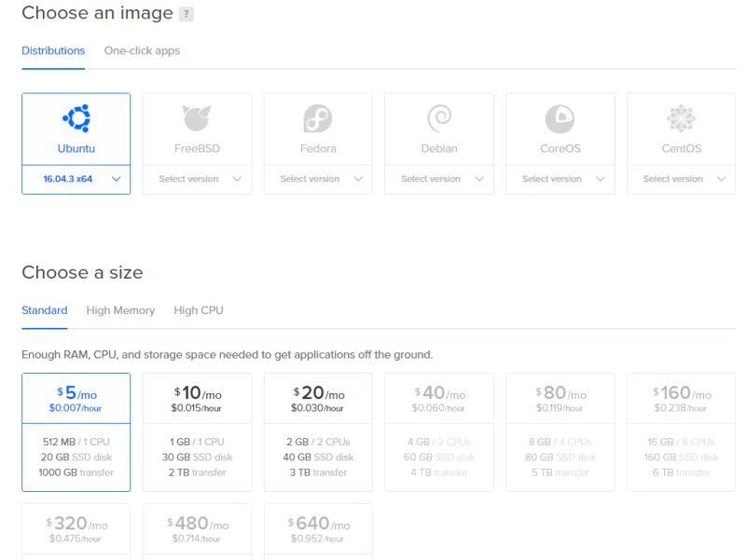Click the $0.476/hour price text
The image size is (746, 560).
click(76, 539)
